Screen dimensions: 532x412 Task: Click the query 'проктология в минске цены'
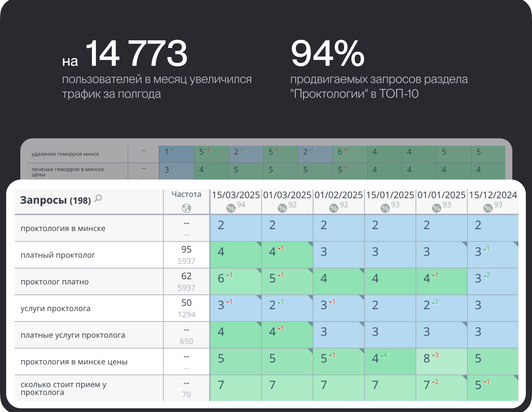tap(74, 362)
